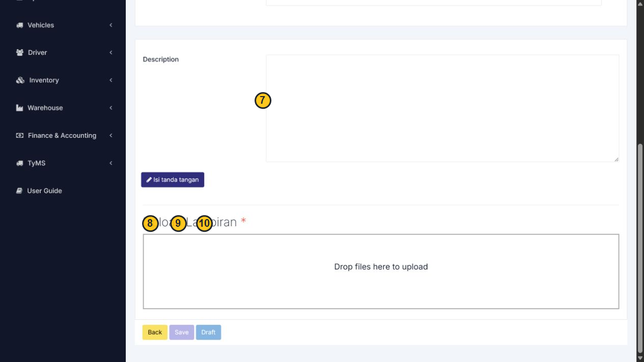This screenshot has width=644, height=362.
Task: Expand the Vehicles menu chevron
Action: (110, 25)
